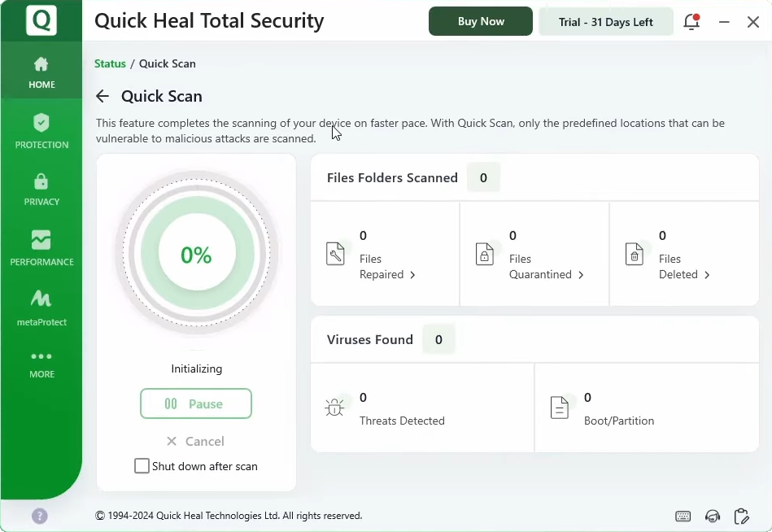
Task: Click the help question mark icon
Action: (40, 516)
